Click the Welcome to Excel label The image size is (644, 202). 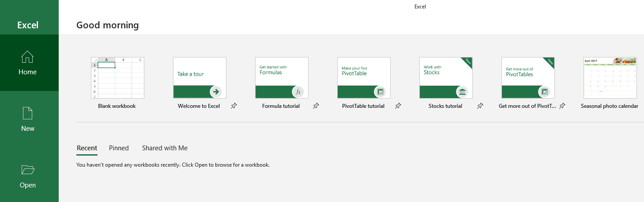coord(199,106)
